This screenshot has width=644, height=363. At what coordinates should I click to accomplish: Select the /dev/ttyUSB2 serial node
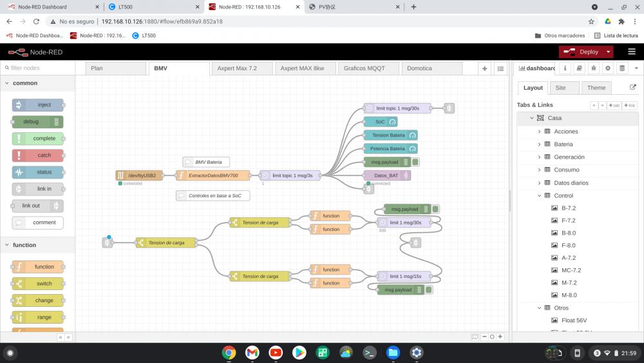(139, 175)
